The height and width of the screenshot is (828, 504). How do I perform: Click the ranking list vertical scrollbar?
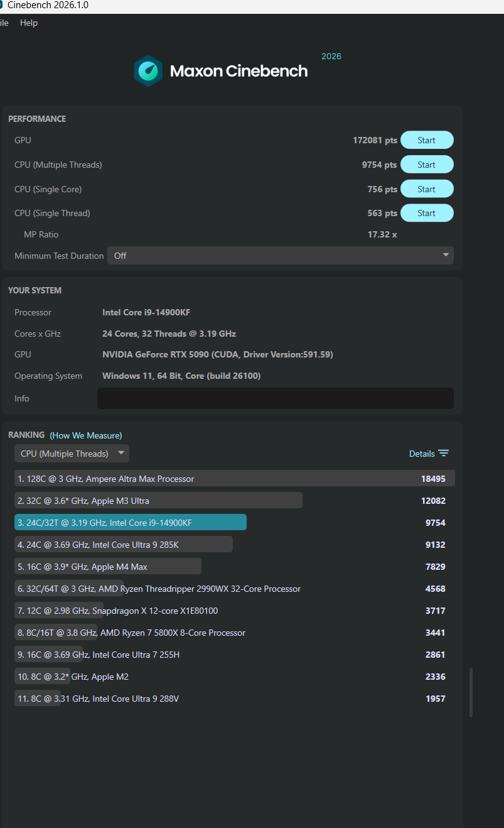coord(471,692)
